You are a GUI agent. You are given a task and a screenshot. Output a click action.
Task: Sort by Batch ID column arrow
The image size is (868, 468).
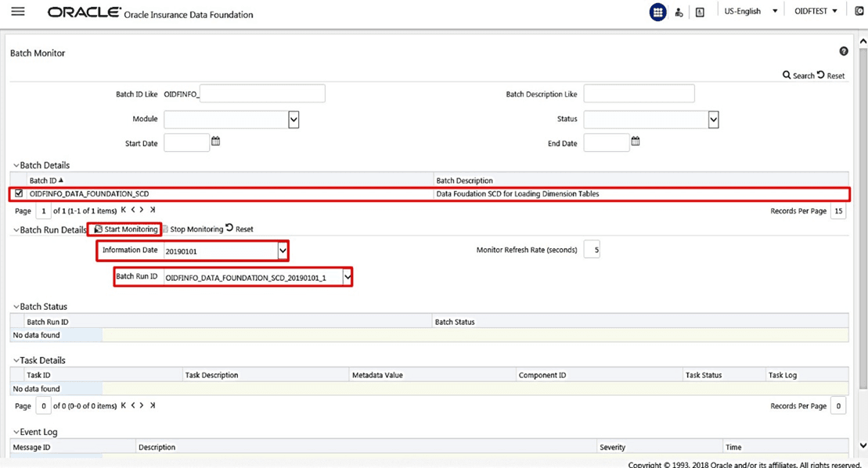pos(61,180)
